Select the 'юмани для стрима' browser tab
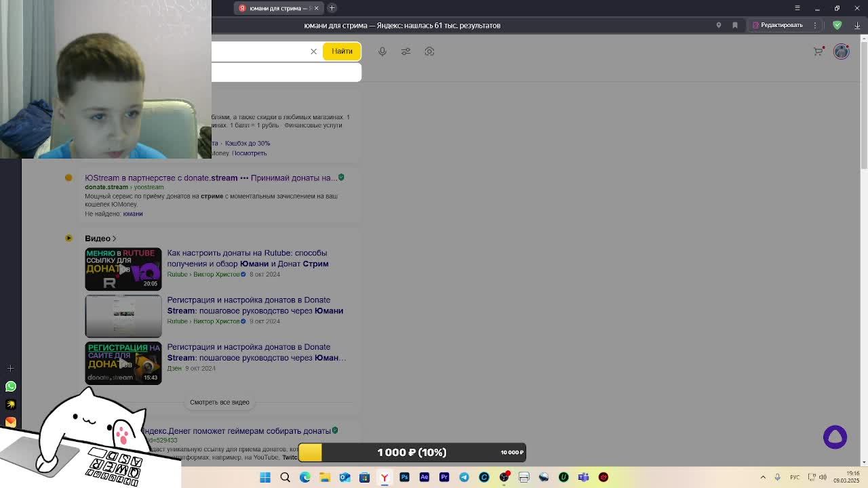 tap(279, 8)
